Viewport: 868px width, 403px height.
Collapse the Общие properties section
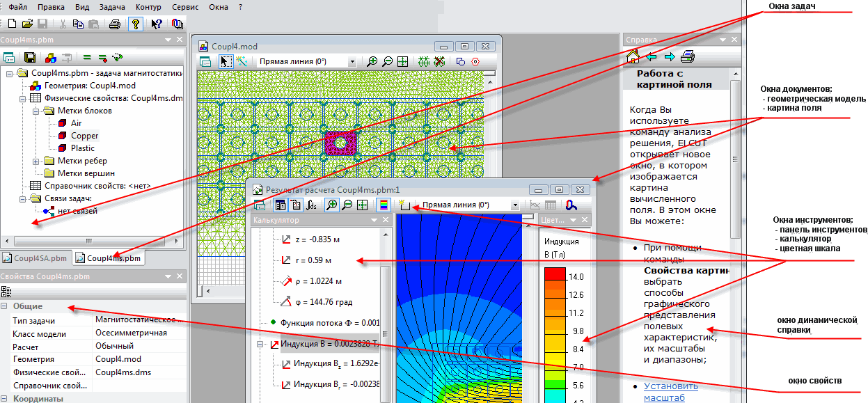[4, 306]
